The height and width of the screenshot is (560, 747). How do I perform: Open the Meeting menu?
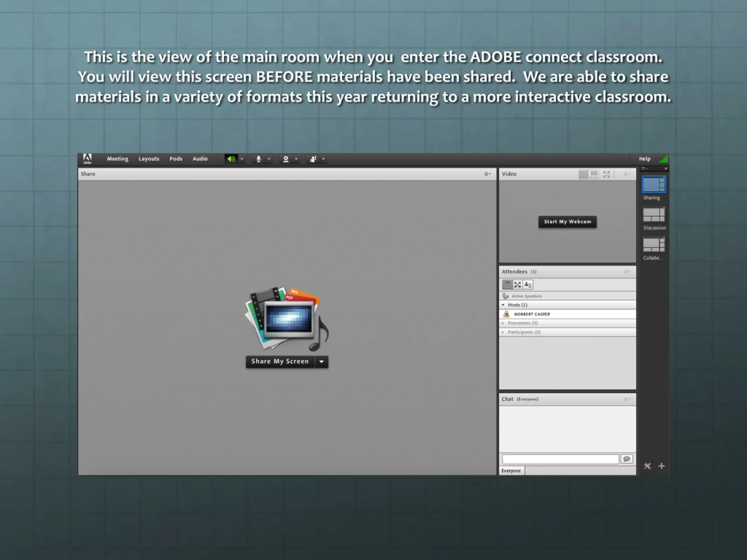pos(118,159)
